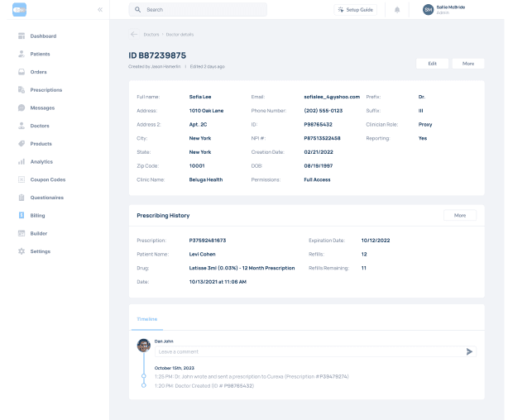Image resolution: width=508 pixels, height=420 pixels.
Task: Click the Leave a comment input box
Action: pyautogui.click(x=306, y=351)
